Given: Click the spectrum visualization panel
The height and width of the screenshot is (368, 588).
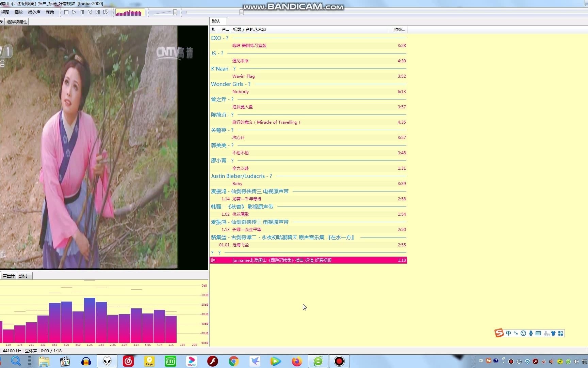Looking at the screenshot, I should click(104, 313).
